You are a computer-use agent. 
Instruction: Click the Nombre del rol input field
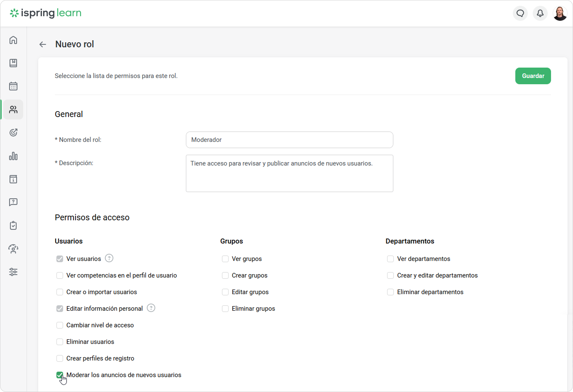(x=289, y=140)
